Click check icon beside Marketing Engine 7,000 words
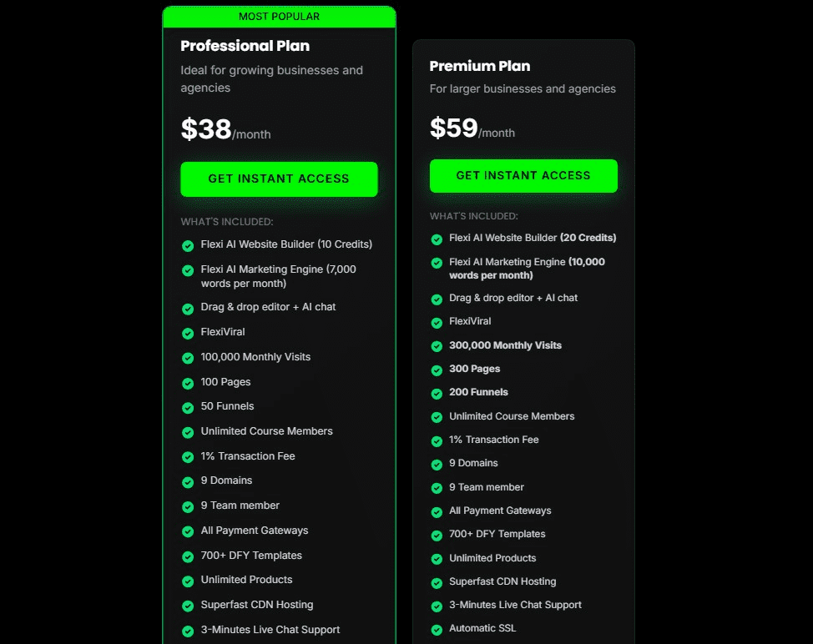Viewport: 813px width, 644px height. tap(188, 270)
